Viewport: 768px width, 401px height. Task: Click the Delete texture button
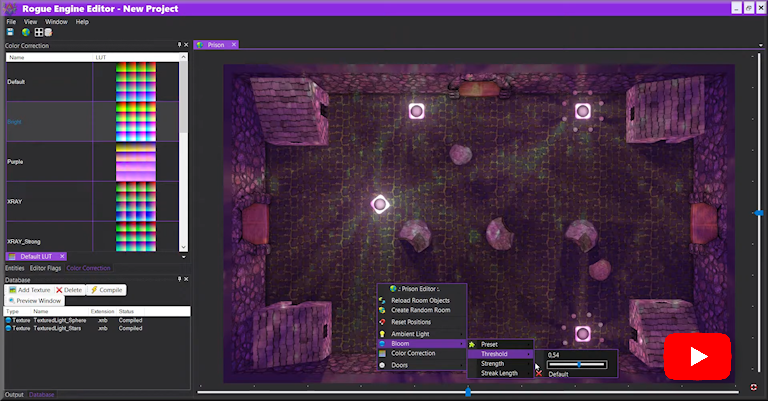[69, 290]
